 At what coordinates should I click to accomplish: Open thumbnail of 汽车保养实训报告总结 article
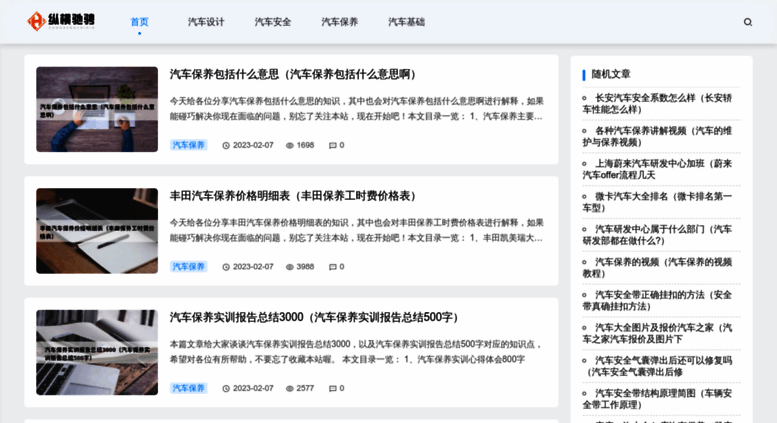click(97, 353)
